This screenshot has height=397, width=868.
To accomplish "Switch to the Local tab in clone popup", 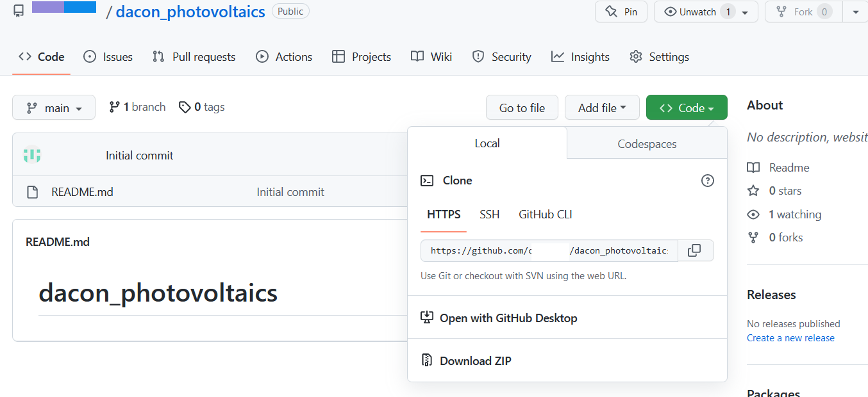I will [x=487, y=143].
